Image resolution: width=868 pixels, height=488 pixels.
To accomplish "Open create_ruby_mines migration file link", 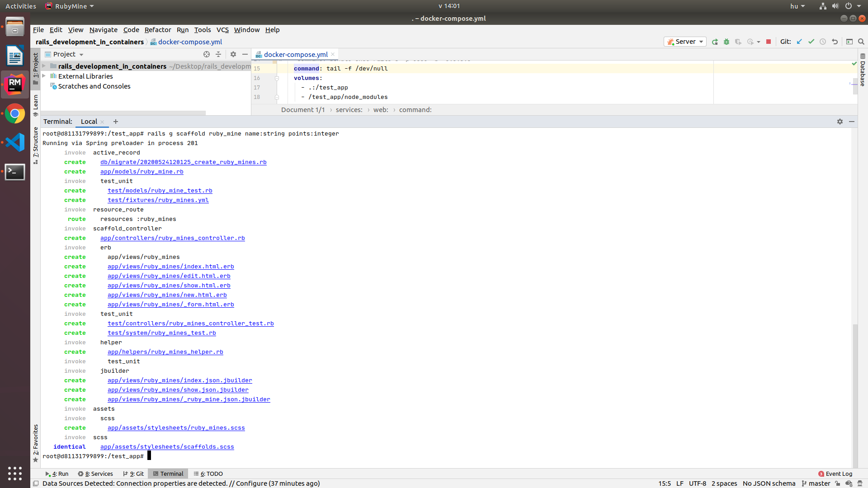I will 183,162.
